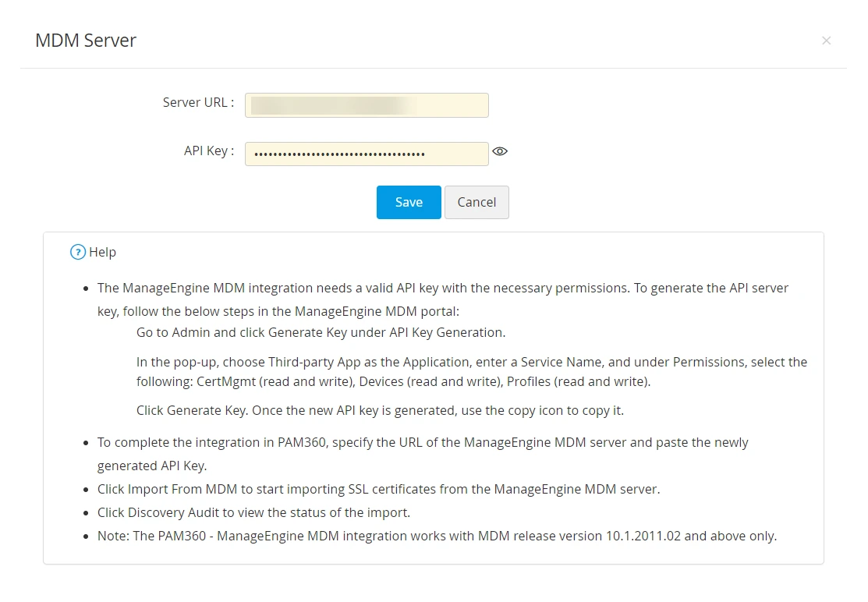This screenshot has width=868, height=602.
Task: Click the CertMgmt permissions text line
Action: (x=394, y=382)
